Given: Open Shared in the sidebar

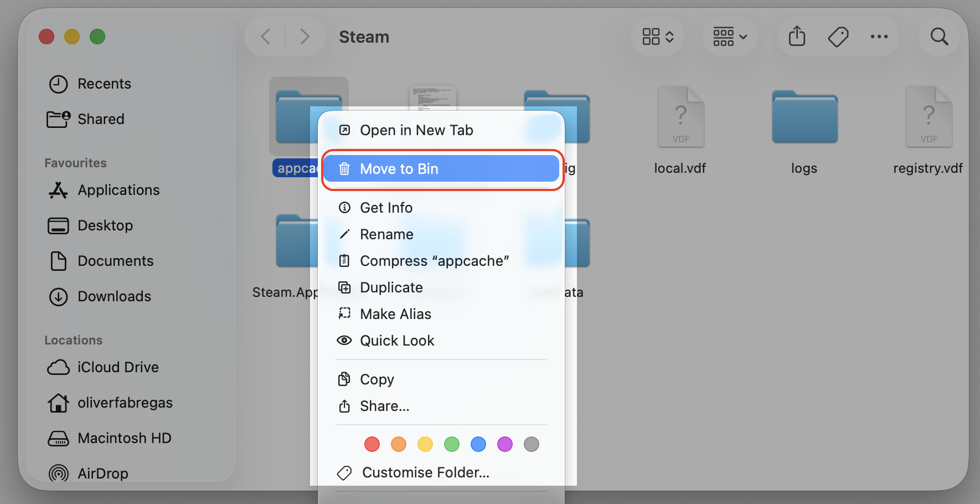Looking at the screenshot, I should [x=86, y=119].
